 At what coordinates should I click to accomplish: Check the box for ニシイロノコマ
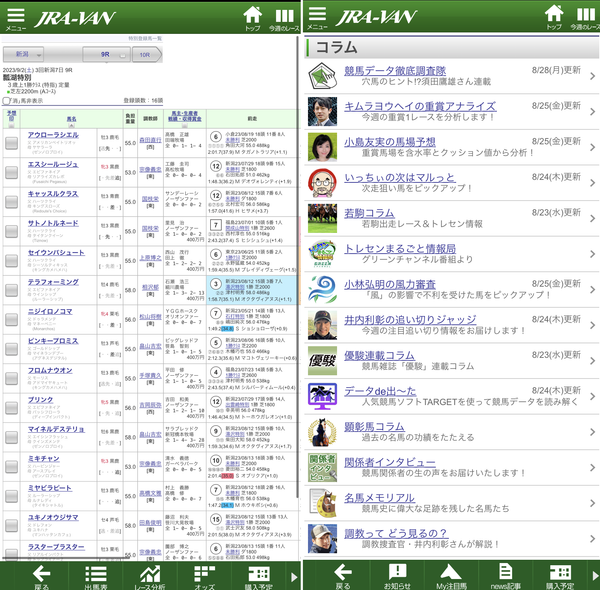click(11, 319)
